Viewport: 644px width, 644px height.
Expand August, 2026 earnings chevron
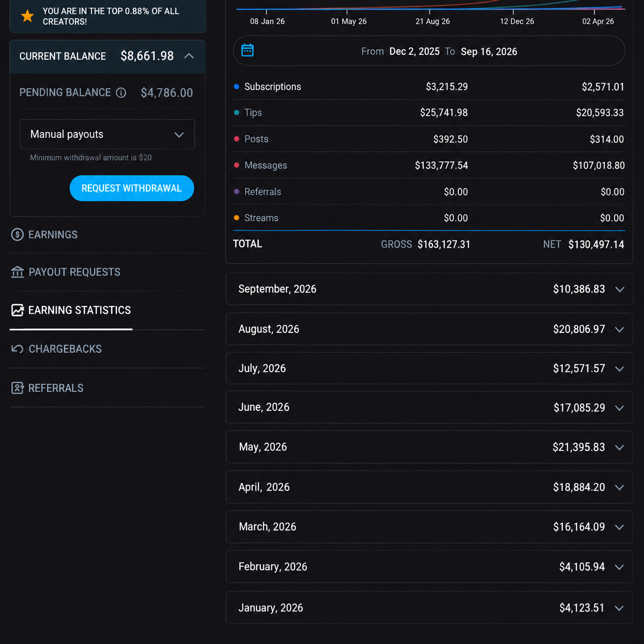click(619, 330)
